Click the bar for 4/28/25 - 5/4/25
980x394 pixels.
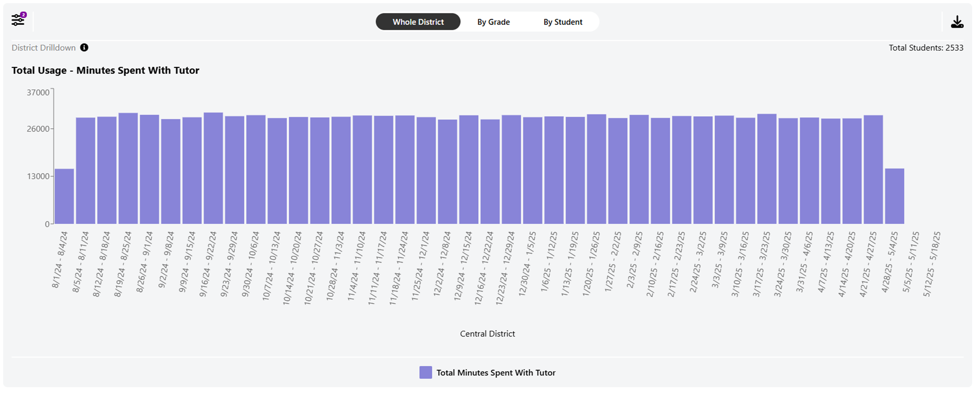pyautogui.click(x=894, y=196)
